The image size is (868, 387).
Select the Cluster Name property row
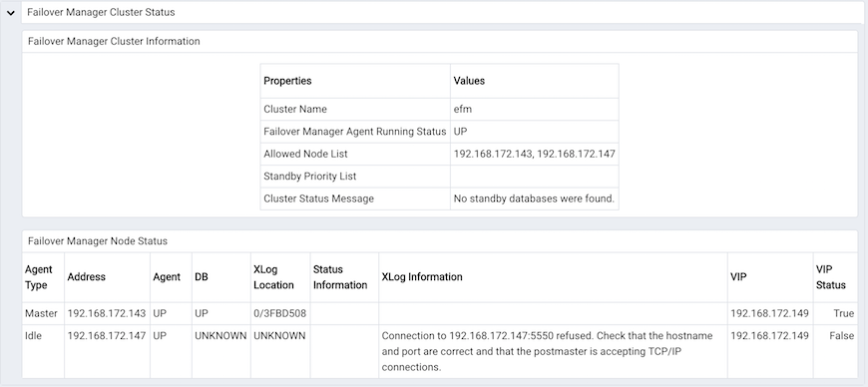[439, 109]
